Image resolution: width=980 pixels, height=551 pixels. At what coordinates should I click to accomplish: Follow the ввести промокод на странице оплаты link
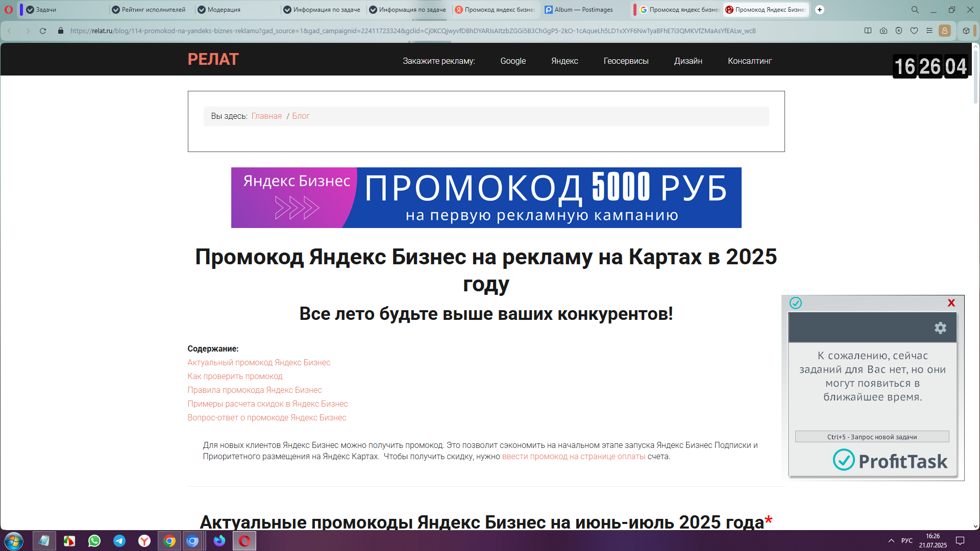click(574, 457)
